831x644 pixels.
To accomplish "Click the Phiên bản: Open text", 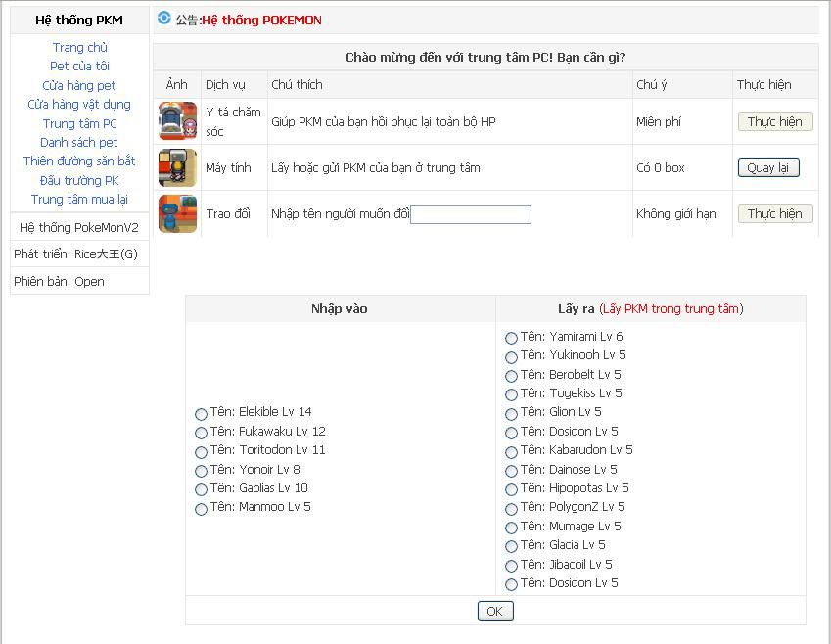I will point(59,282).
